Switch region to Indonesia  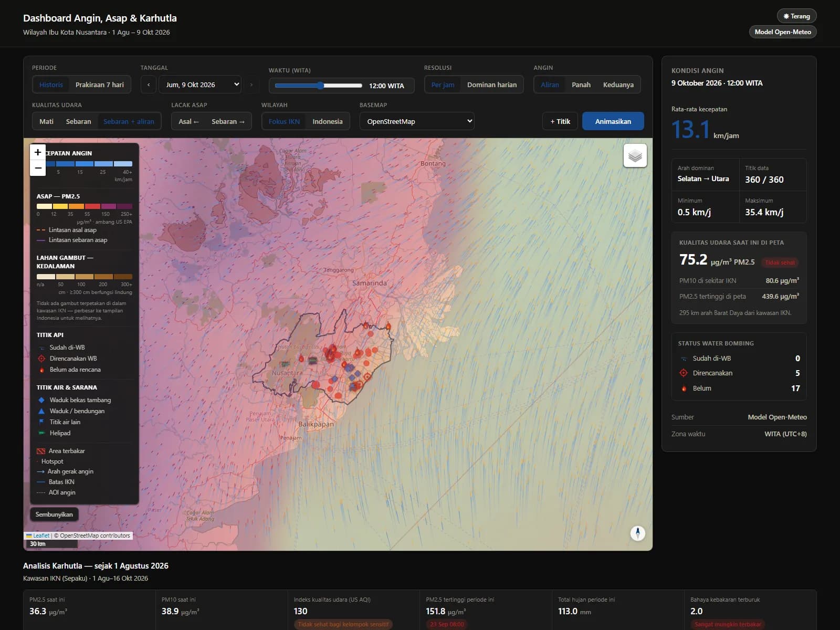coord(328,121)
